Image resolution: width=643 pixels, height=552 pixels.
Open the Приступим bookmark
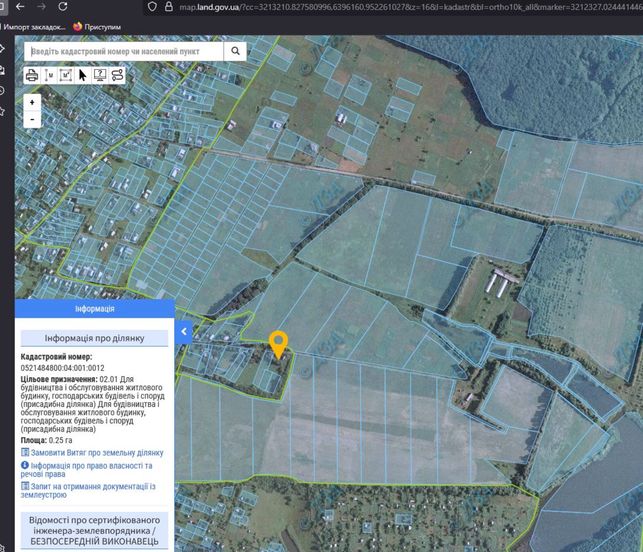click(97, 27)
